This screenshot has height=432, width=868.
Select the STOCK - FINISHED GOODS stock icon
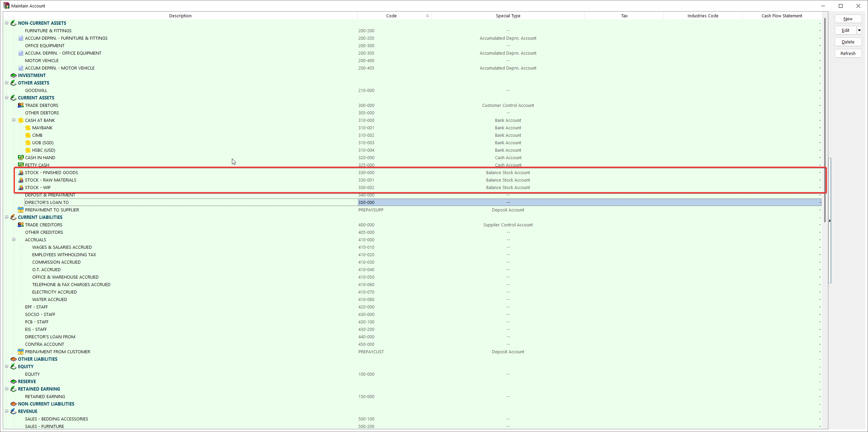coord(21,172)
